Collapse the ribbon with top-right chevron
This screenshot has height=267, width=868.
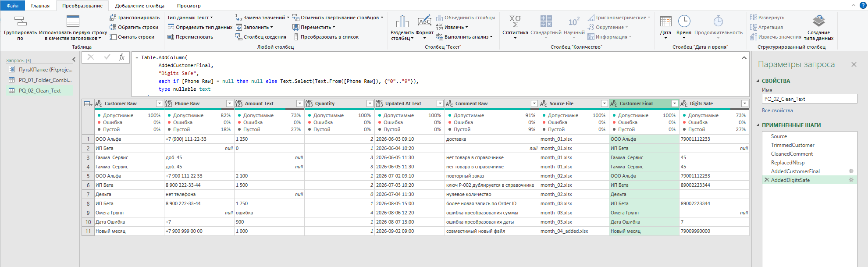(853, 5)
